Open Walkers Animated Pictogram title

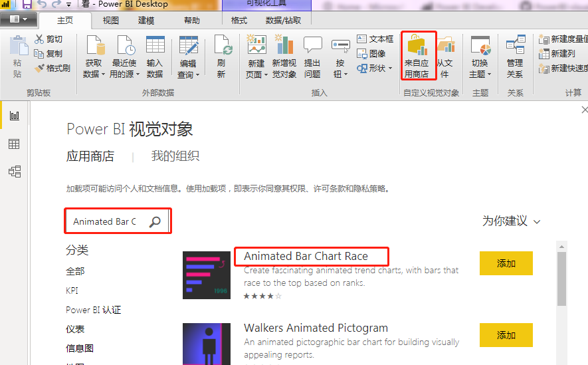(x=316, y=328)
